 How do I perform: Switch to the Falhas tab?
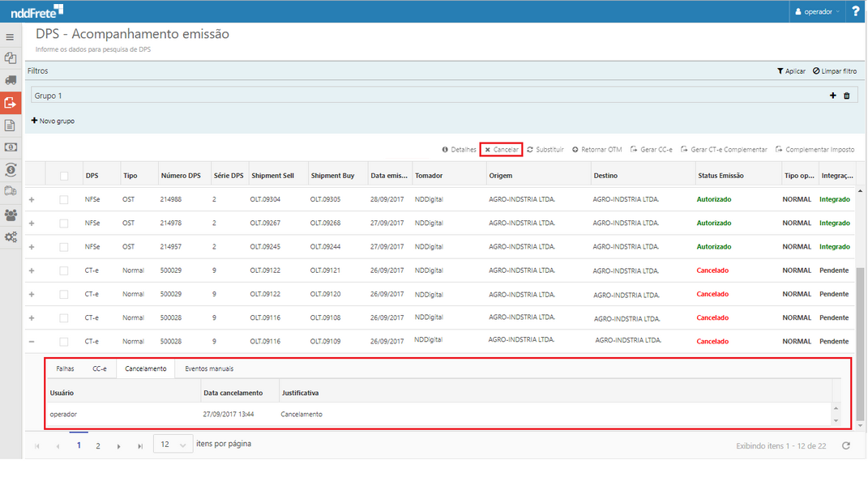65,368
